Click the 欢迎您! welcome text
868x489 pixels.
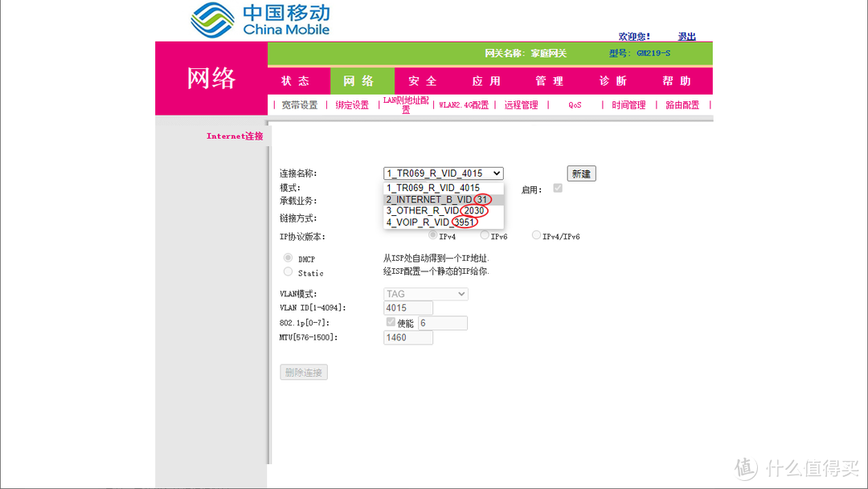[634, 36]
